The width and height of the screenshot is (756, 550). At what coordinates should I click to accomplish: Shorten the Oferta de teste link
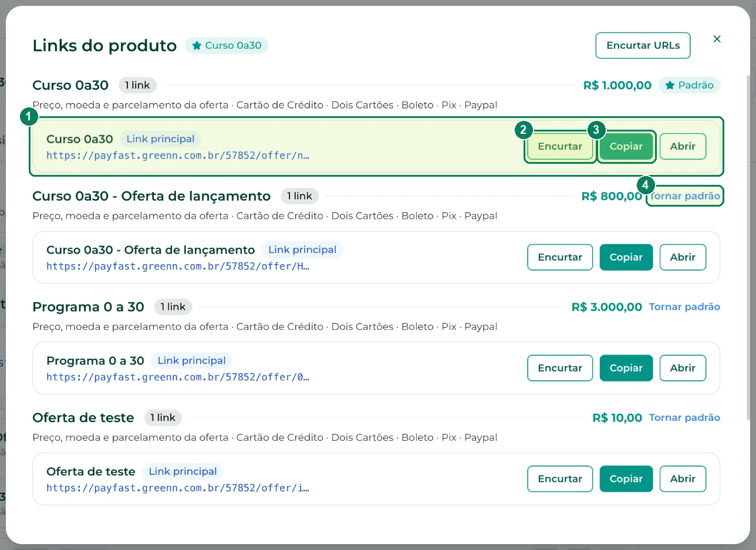tap(560, 478)
